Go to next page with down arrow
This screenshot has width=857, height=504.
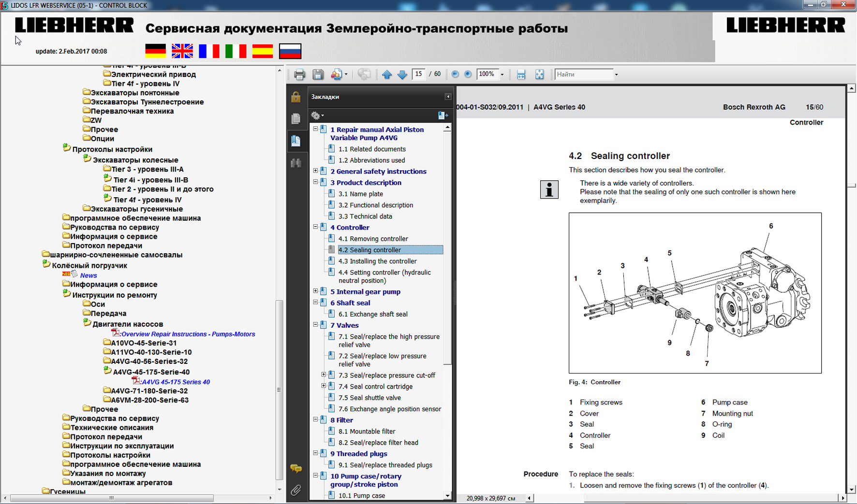click(x=402, y=74)
